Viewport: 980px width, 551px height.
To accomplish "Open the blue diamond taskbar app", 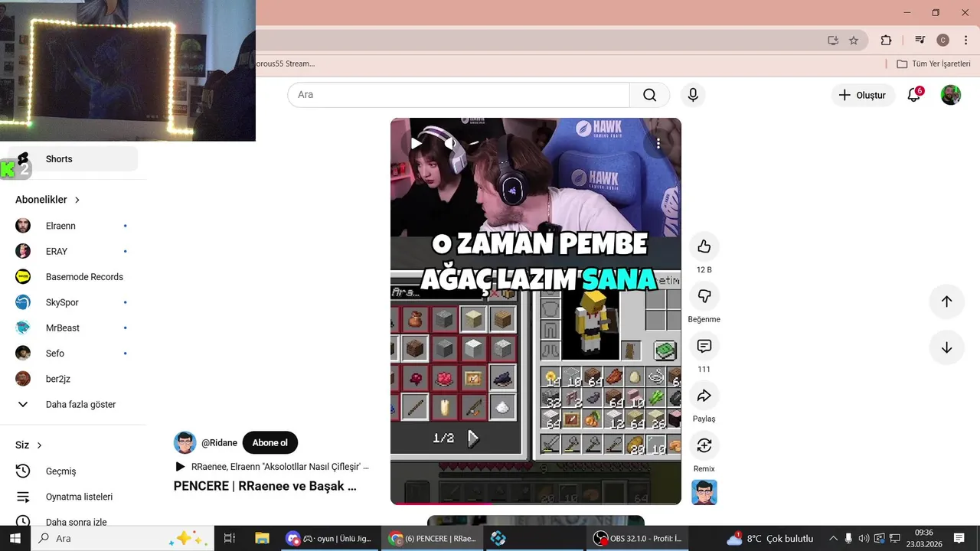I will pos(498,539).
